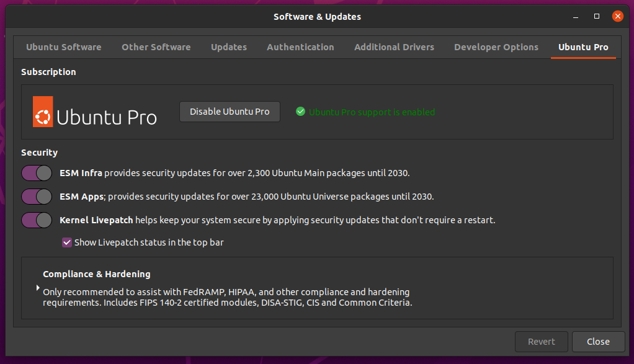This screenshot has height=364, width=634.
Task: Switch to the Ubuntu Software tab
Action: 64,47
